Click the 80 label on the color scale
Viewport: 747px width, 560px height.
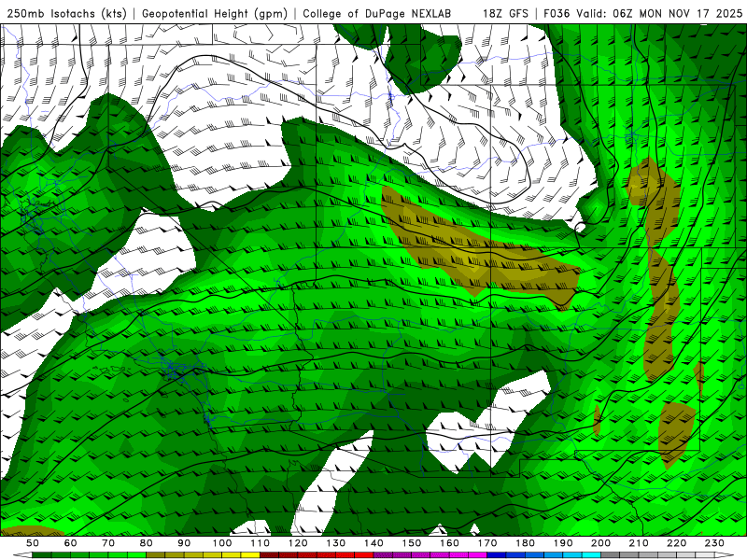146,543
